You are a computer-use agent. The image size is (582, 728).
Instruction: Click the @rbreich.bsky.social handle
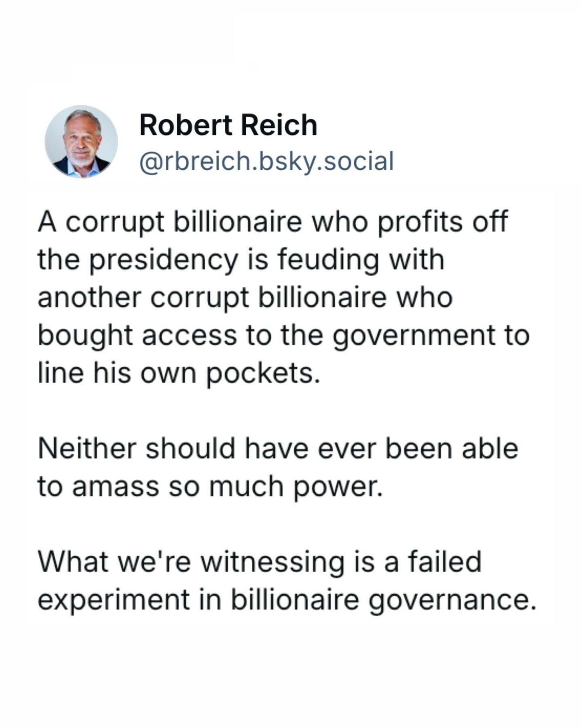[266, 161]
